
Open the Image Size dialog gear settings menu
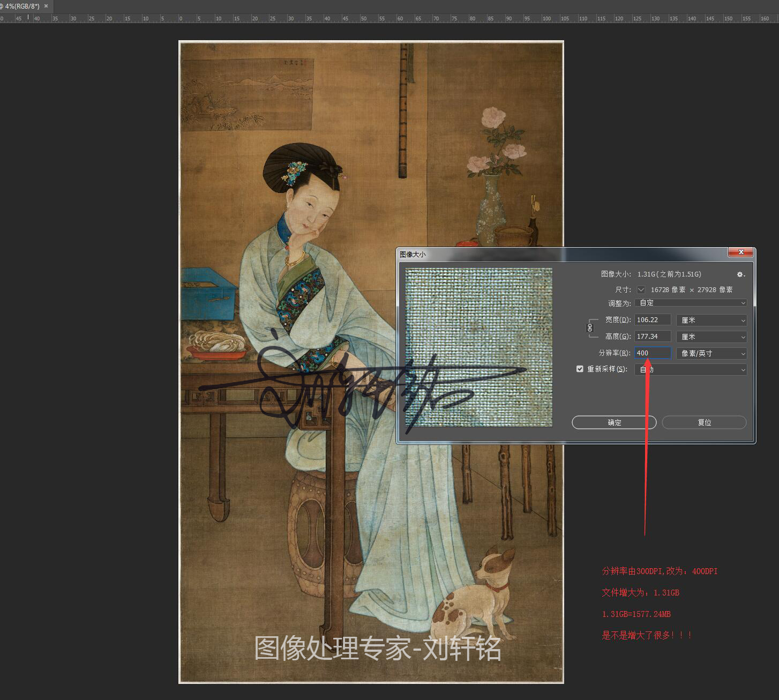click(741, 274)
